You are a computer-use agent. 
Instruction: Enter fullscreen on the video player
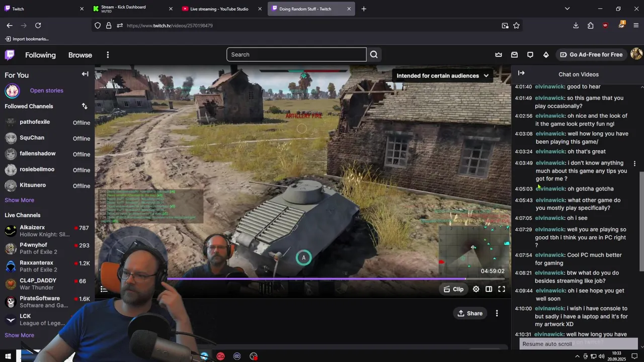click(502, 289)
